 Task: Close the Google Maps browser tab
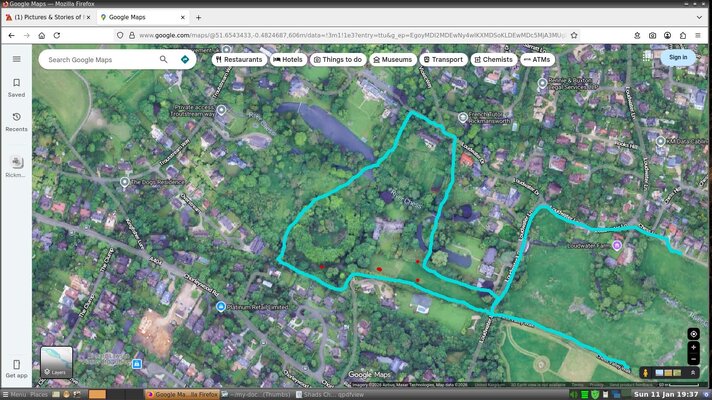[183, 17]
